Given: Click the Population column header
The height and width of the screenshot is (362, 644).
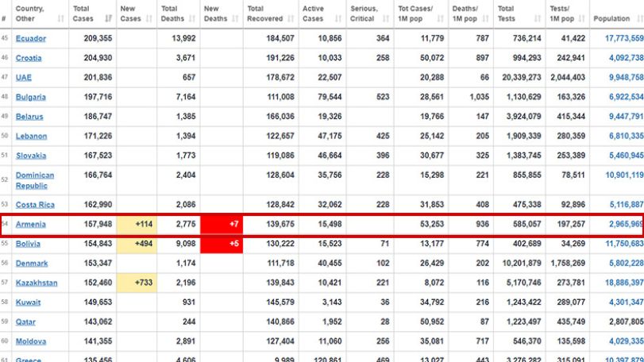Looking at the screenshot, I should [x=611, y=19].
